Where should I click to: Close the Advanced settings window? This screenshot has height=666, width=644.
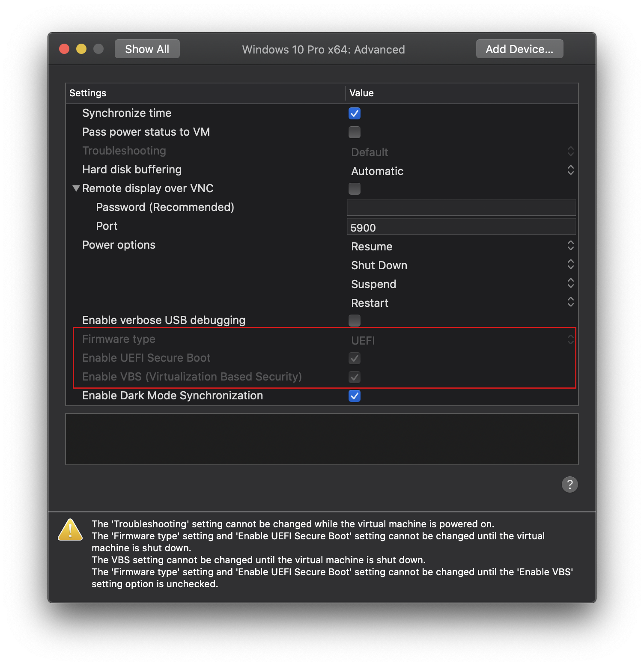click(x=64, y=49)
